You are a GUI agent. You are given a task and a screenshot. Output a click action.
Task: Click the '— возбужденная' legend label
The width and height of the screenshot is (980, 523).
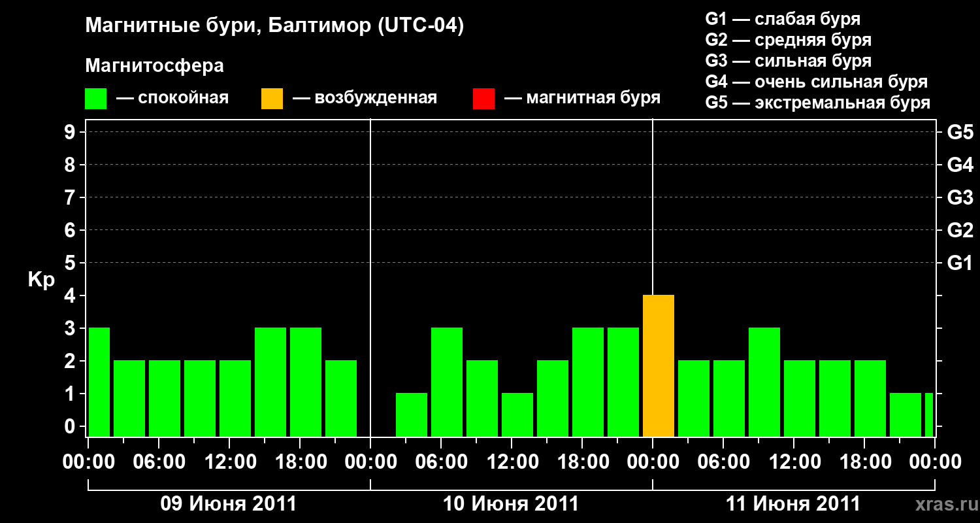point(365,99)
